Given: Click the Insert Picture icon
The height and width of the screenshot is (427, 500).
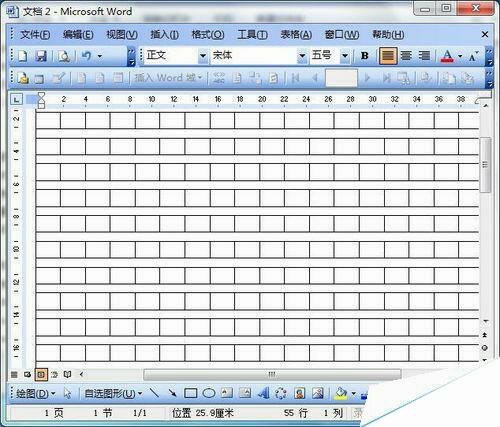Looking at the screenshot, I should point(318,393).
